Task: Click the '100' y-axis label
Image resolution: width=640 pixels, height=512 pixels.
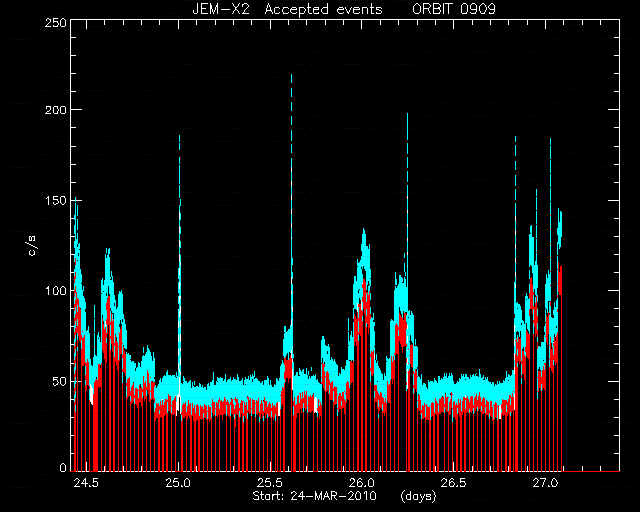Action: (55, 291)
